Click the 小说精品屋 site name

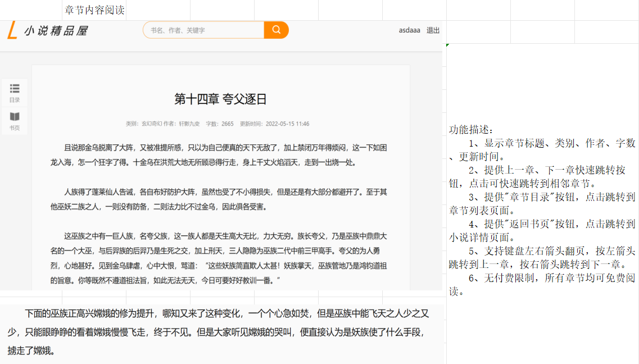(x=56, y=30)
